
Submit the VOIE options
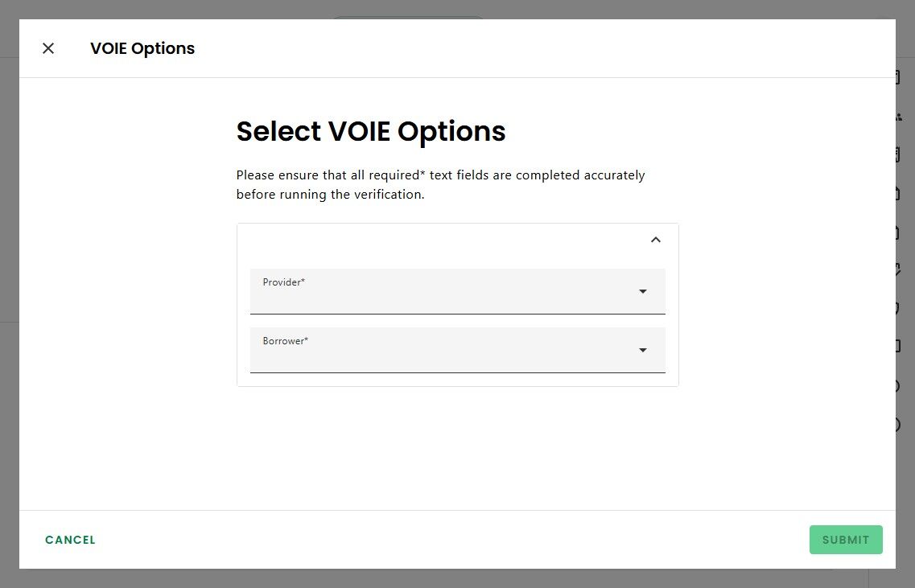point(845,540)
